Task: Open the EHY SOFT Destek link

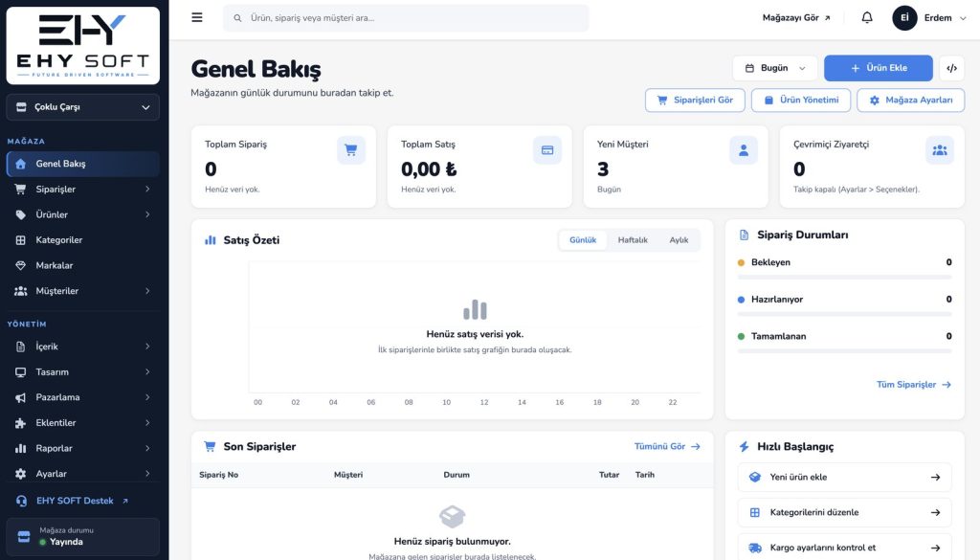Action: pyautogui.click(x=73, y=501)
